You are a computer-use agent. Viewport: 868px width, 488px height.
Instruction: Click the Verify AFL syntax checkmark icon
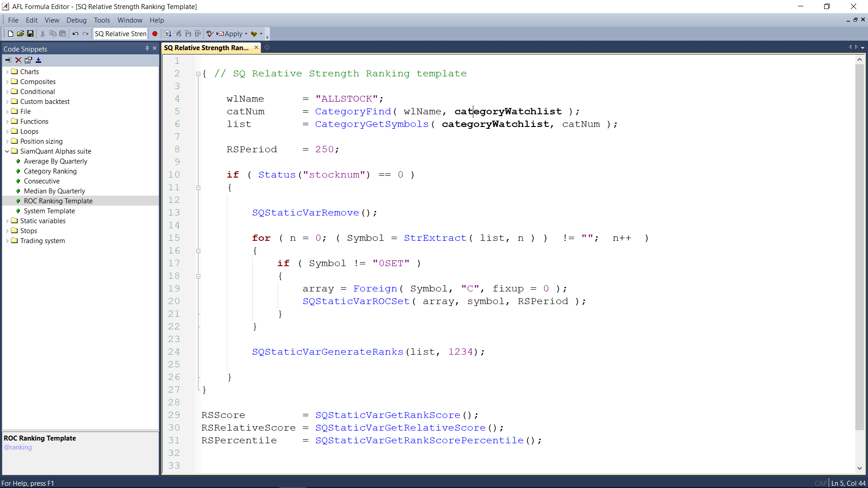click(x=210, y=33)
